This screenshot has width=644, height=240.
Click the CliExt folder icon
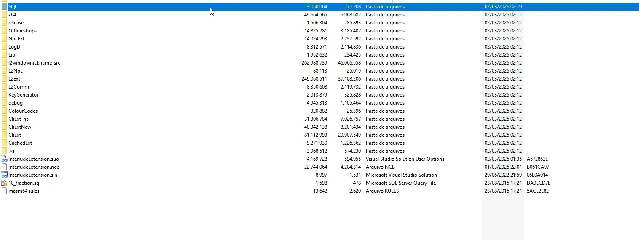tap(4, 135)
